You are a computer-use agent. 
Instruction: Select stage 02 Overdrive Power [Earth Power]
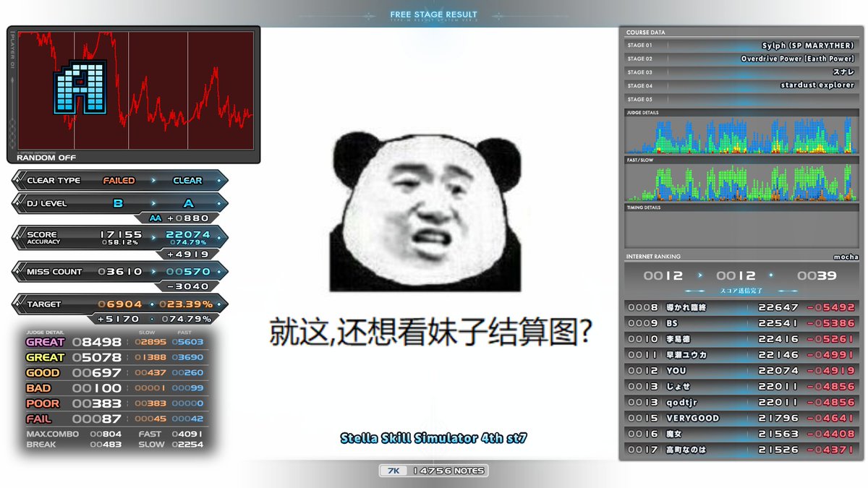click(x=741, y=59)
